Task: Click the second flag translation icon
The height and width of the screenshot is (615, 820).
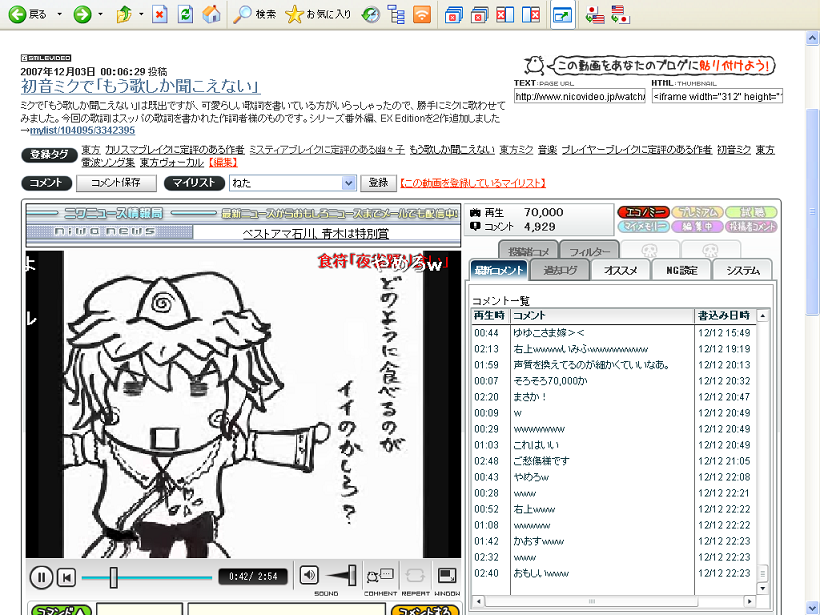Action: (621, 15)
